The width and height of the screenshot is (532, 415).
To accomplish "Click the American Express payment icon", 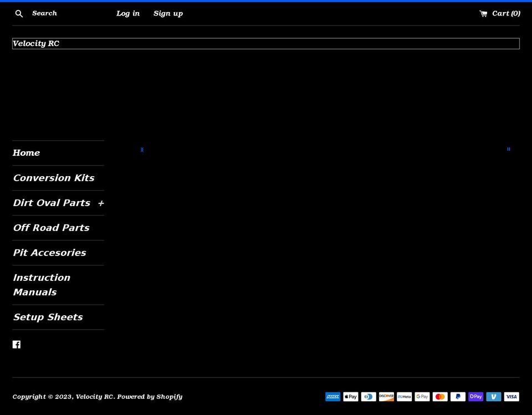I will point(333,397).
